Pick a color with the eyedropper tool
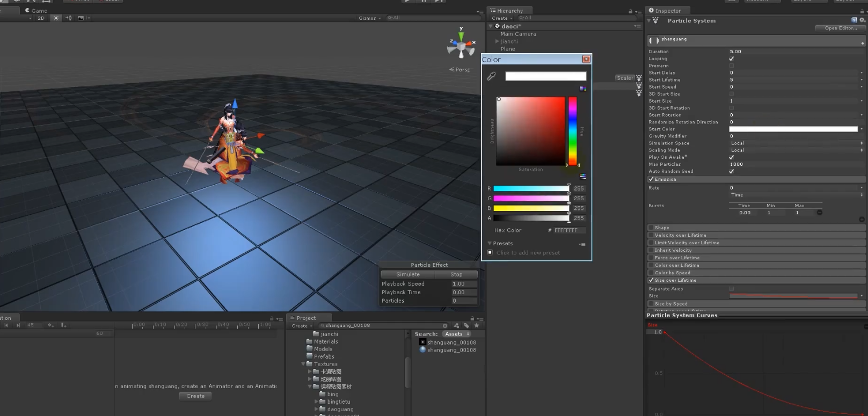Viewport: 868px width, 416px height. (491, 76)
